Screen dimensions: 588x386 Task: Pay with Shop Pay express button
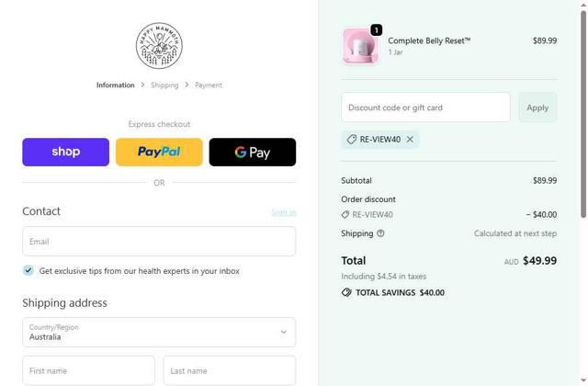coord(65,152)
